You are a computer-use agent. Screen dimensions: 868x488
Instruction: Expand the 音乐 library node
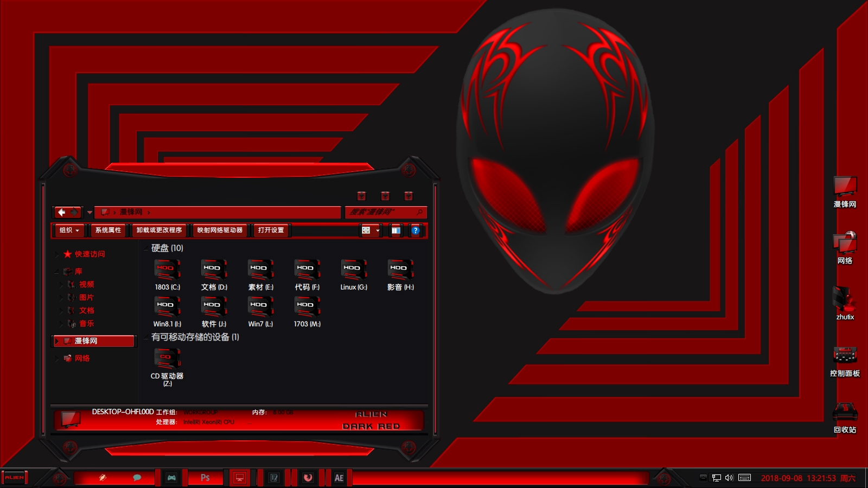point(61,324)
